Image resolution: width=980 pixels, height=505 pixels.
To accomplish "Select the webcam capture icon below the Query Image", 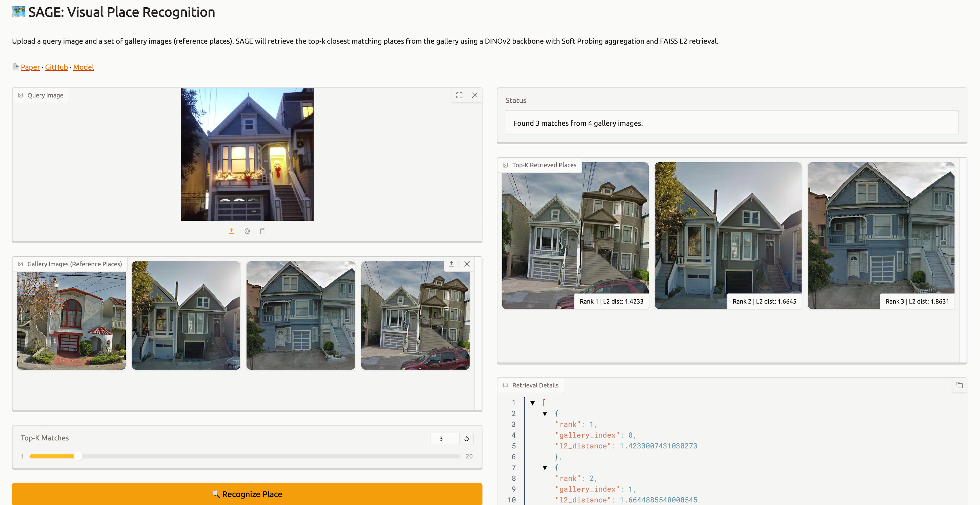I will click(x=247, y=231).
